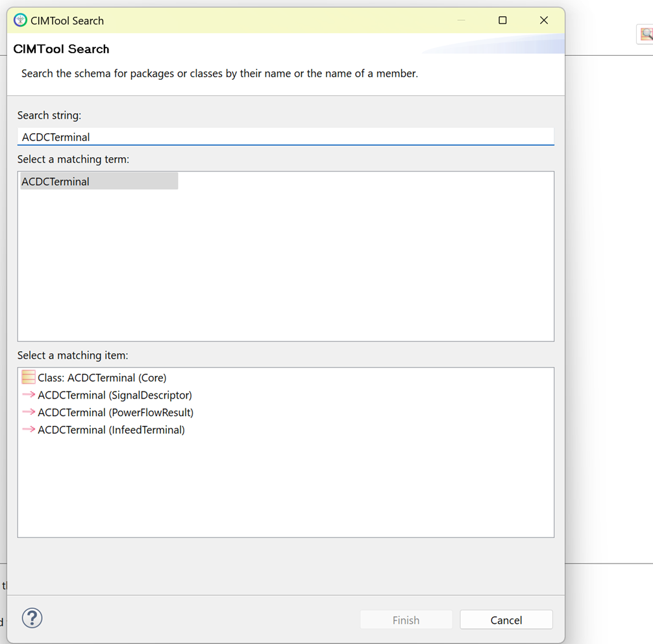Click empty space in the matching term list
Image resolution: width=653 pixels, height=644 pixels.
(x=286, y=273)
